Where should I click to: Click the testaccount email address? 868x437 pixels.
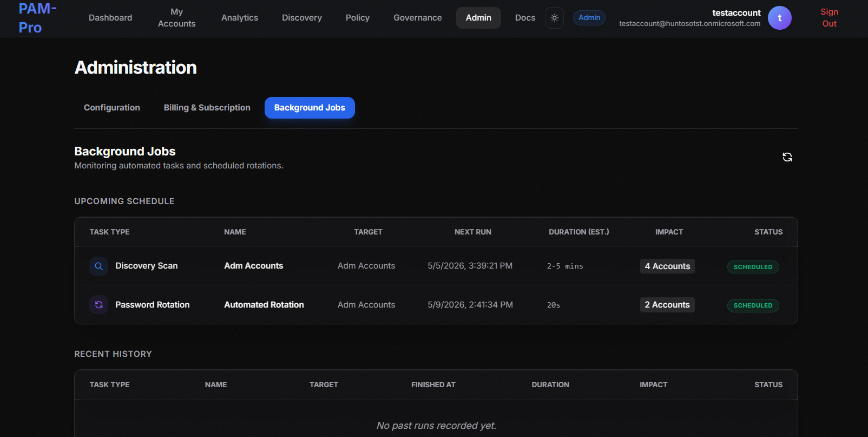(x=690, y=24)
